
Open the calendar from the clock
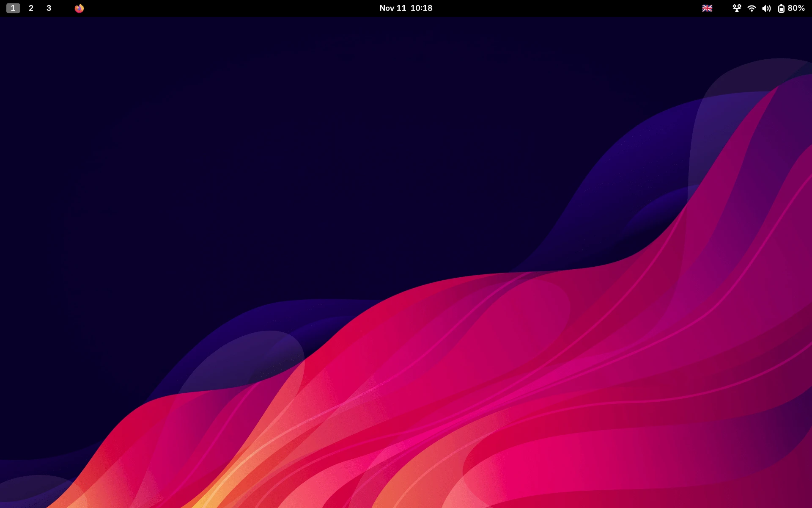(406, 8)
